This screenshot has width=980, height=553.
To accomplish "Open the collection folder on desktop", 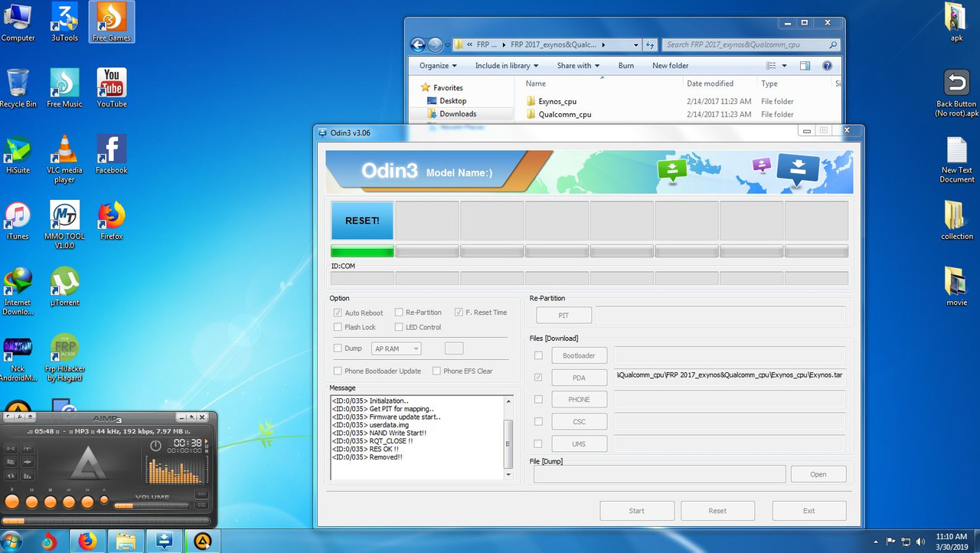I will click(x=956, y=220).
